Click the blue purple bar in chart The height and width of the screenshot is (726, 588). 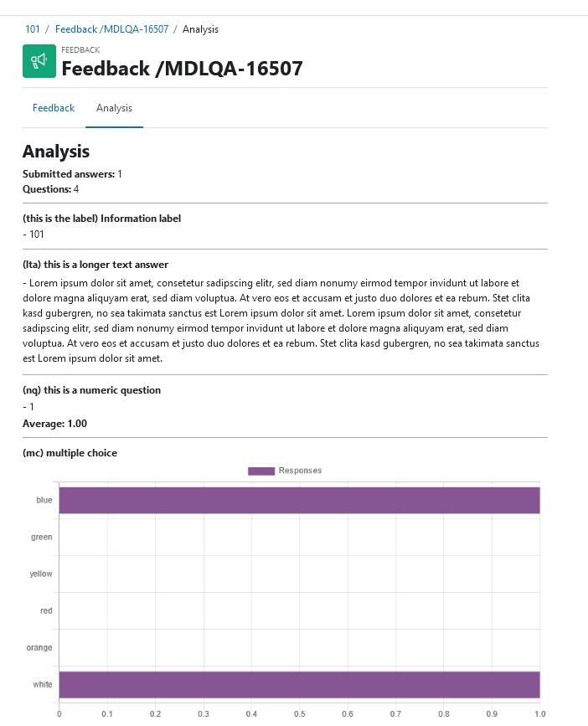[300, 500]
